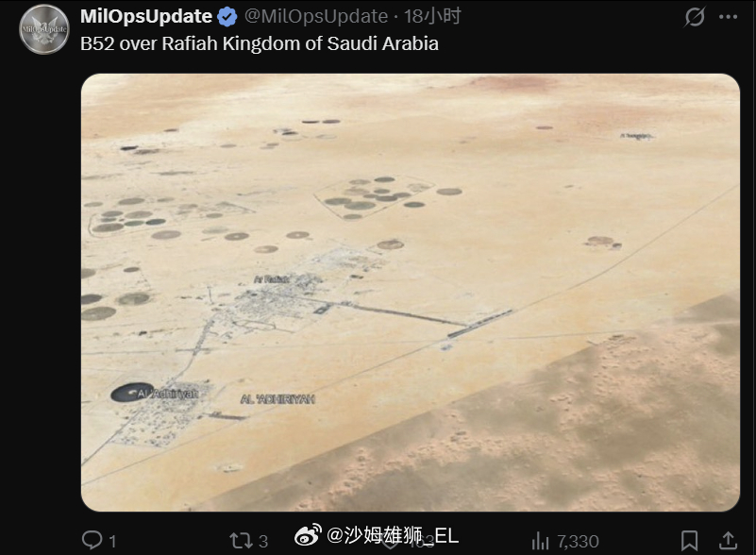This screenshot has width=756, height=555.
Task: Open the three-dot more options menu
Action: [728, 17]
